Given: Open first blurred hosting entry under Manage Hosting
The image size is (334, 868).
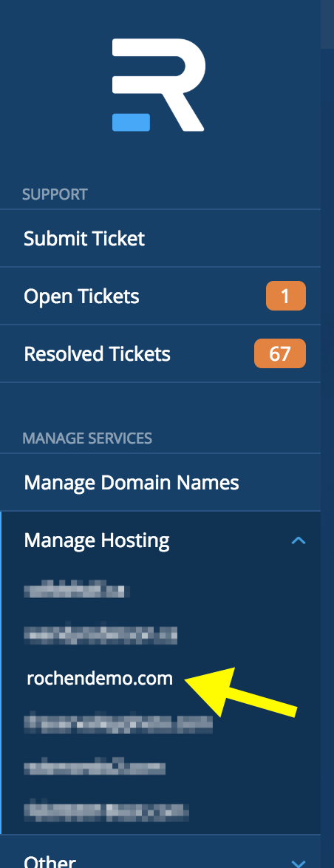Looking at the screenshot, I should click(x=77, y=591).
